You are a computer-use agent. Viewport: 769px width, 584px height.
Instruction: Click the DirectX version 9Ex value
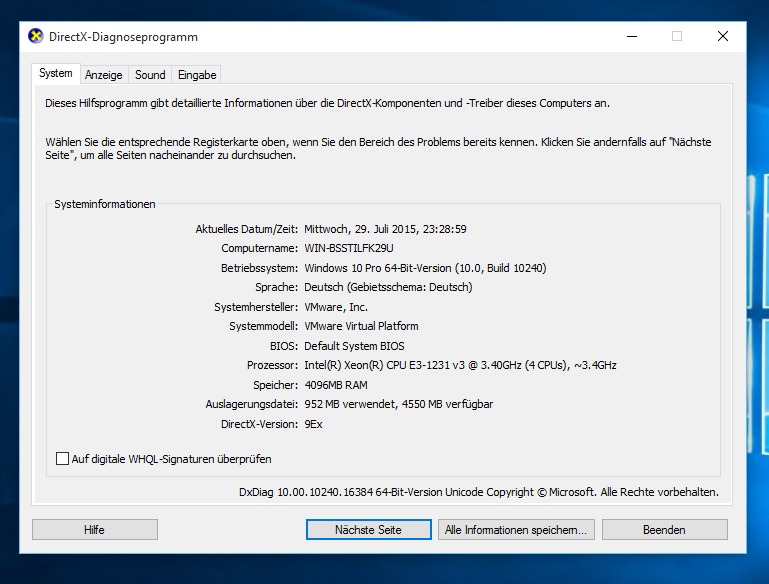(313, 424)
